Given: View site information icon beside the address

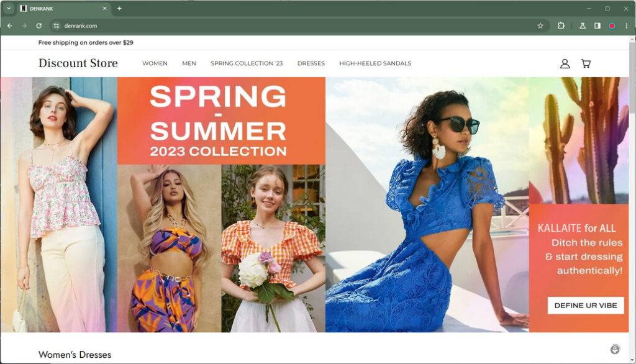Looking at the screenshot, I should click(57, 25).
